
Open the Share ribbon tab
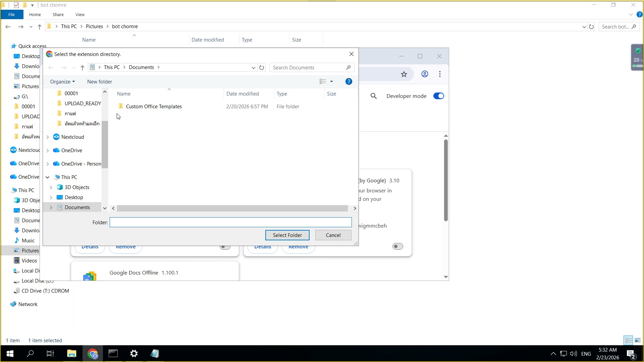click(x=58, y=15)
